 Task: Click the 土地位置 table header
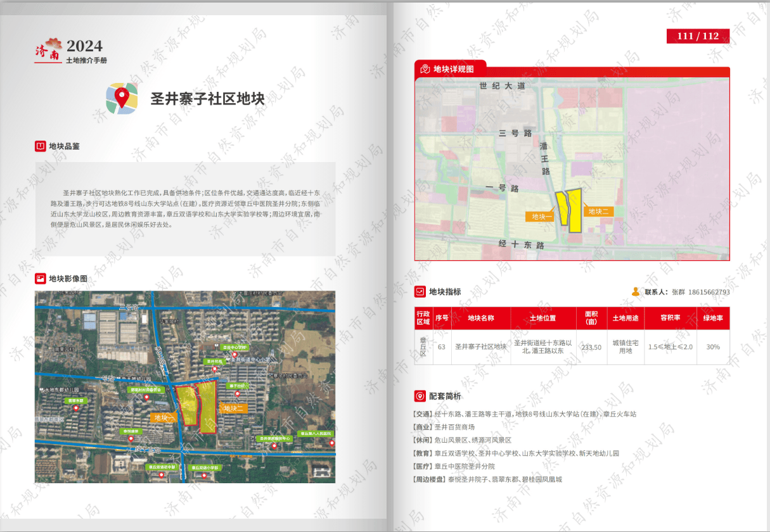[543, 318]
